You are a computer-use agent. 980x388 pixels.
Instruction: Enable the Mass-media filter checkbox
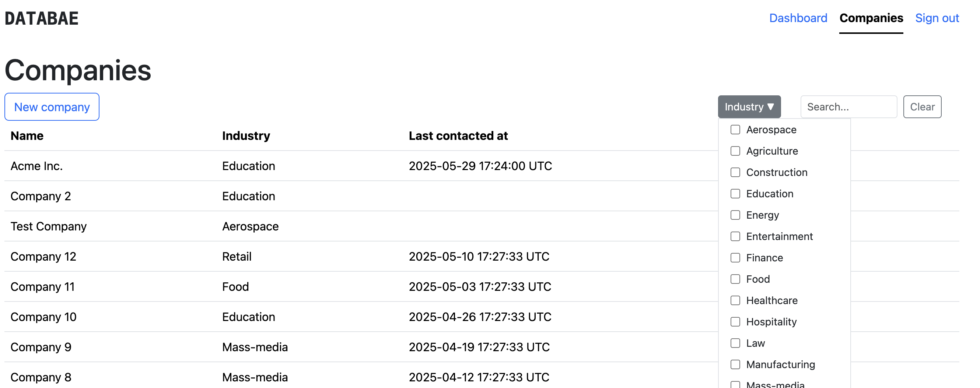coord(735,385)
